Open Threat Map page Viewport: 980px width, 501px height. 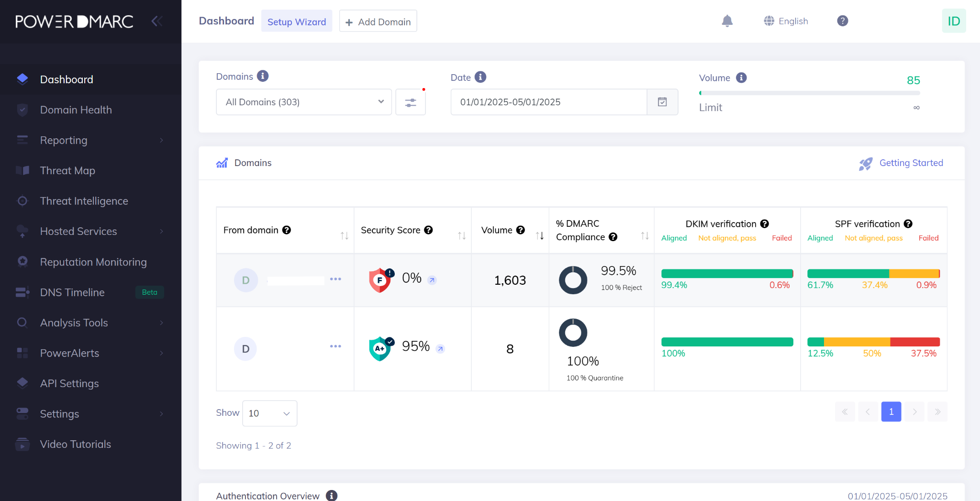[90, 171]
